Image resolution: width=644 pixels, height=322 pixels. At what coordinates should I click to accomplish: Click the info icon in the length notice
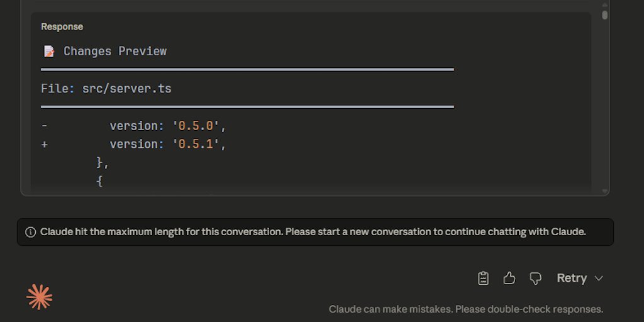coord(30,232)
